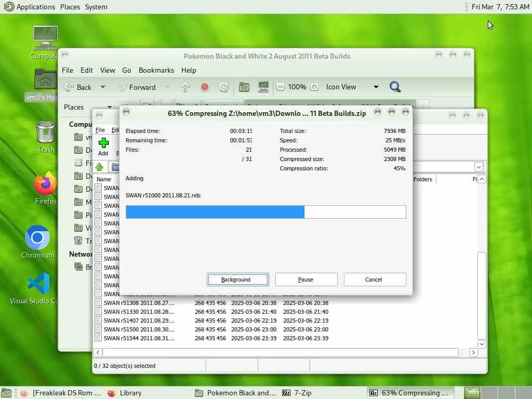
Task: Open Help menu in file manager
Action: point(188,70)
